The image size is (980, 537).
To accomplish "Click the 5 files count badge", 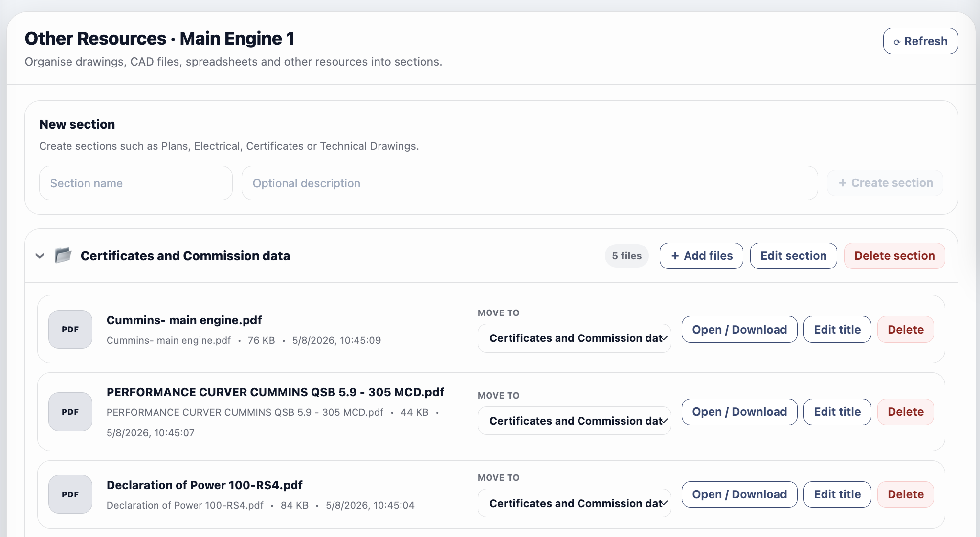I will coord(627,256).
